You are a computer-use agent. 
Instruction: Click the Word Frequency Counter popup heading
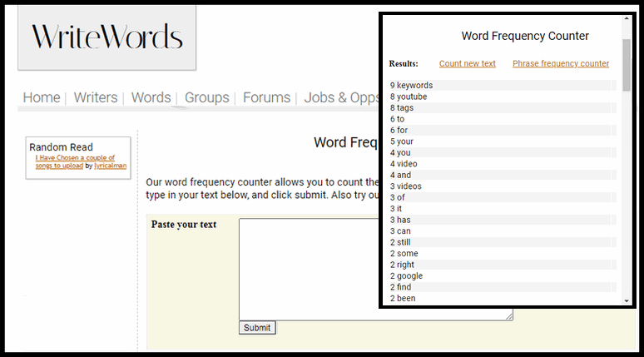click(x=525, y=36)
